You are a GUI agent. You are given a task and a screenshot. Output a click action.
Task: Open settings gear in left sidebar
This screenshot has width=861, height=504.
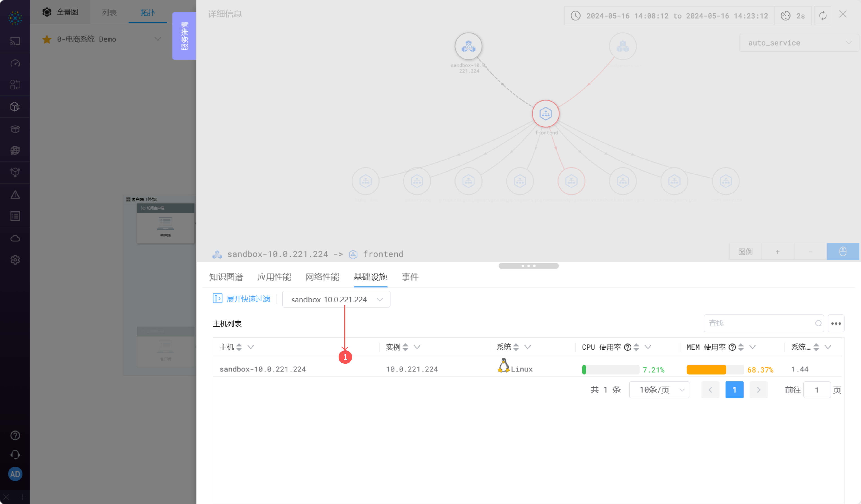[x=15, y=260]
